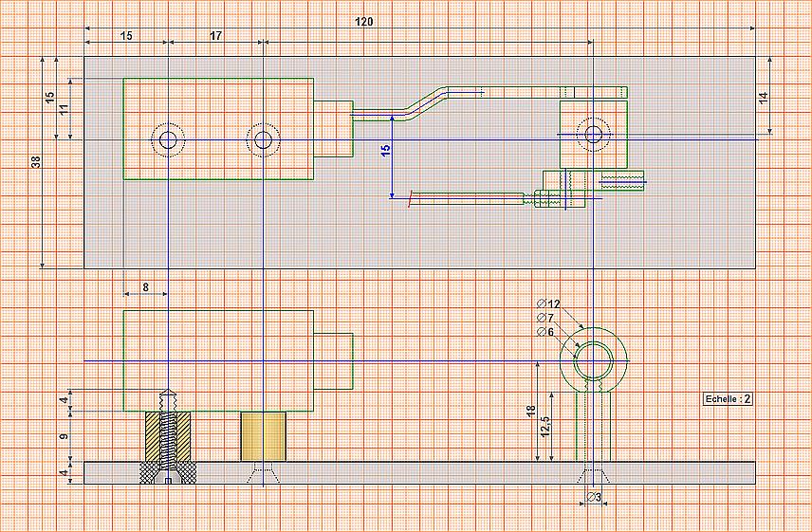Select the 9 spacer height dimension
Image resolution: width=812 pixels, height=532 pixels.
64,436
